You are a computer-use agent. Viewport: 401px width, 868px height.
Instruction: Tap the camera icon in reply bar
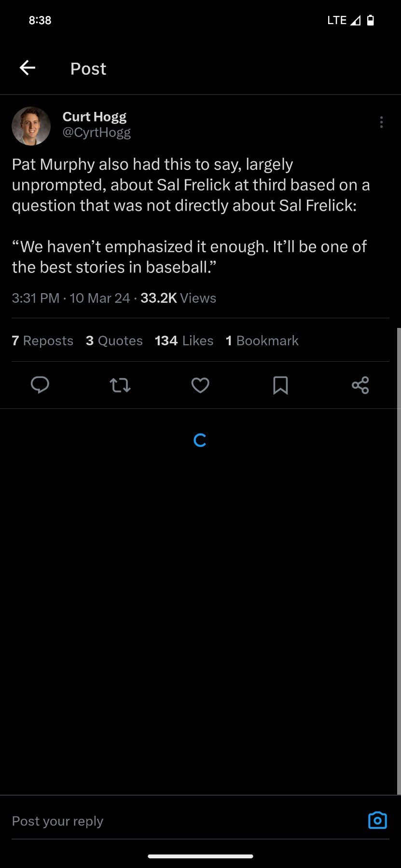pyautogui.click(x=377, y=820)
